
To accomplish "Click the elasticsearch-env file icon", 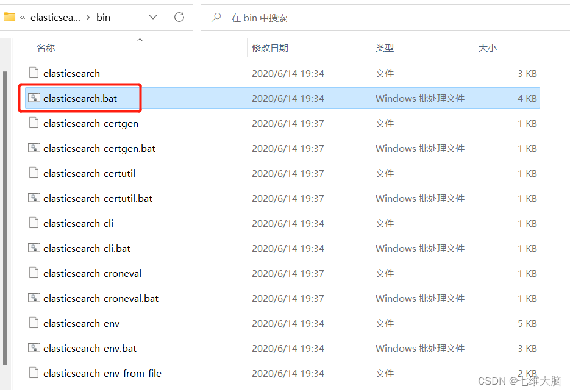I will click(34, 323).
